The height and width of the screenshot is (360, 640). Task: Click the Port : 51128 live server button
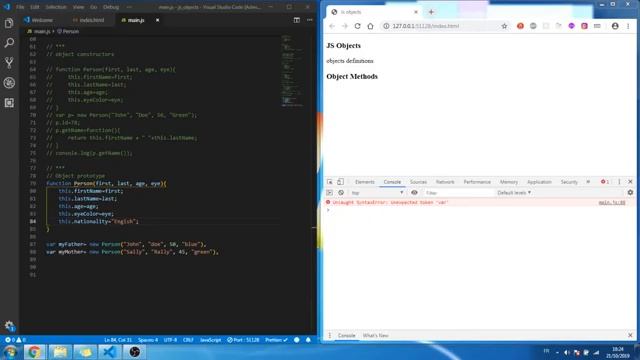pos(243,340)
